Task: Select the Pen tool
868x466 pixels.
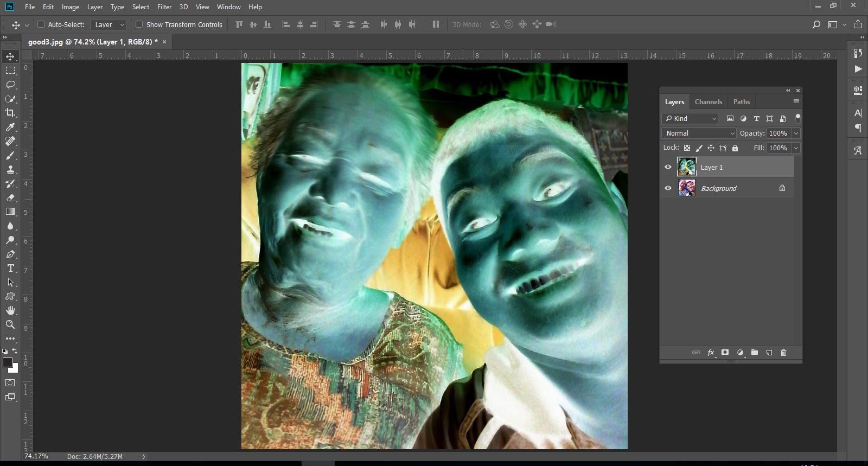Action: [x=10, y=254]
